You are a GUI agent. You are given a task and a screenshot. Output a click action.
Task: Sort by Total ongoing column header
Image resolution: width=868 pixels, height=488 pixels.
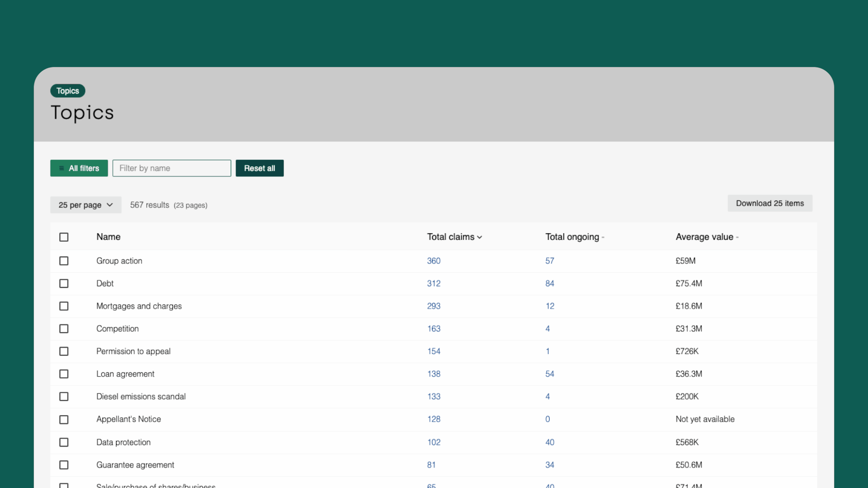[x=572, y=237]
